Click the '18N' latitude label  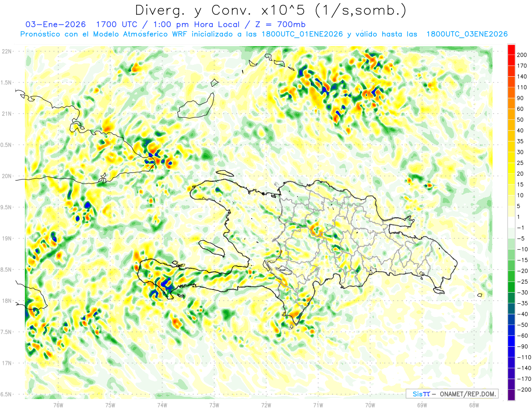coord(7,301)
